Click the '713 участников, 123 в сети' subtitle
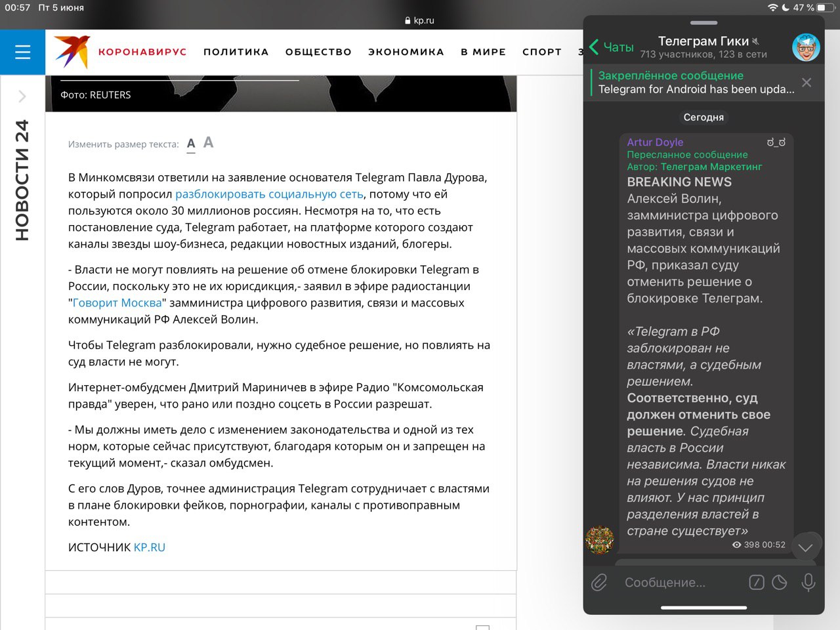Image resolution: width=840 pixels, height=630 pixels. coord(703,54)
